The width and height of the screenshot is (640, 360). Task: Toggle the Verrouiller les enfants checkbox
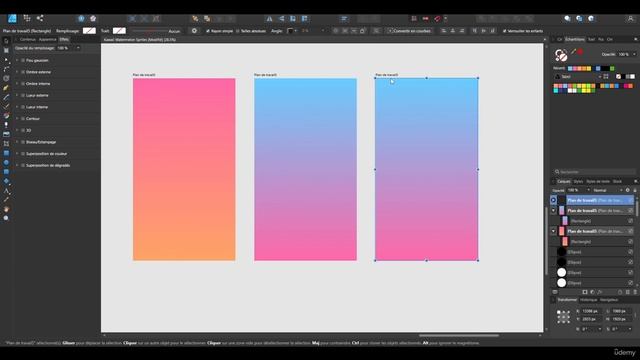point(504,31)
